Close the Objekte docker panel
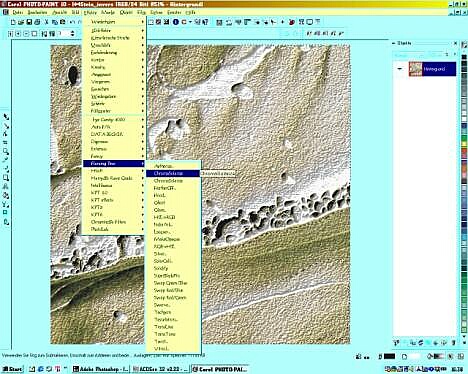The image size is (468, 374). coord(455,43)
